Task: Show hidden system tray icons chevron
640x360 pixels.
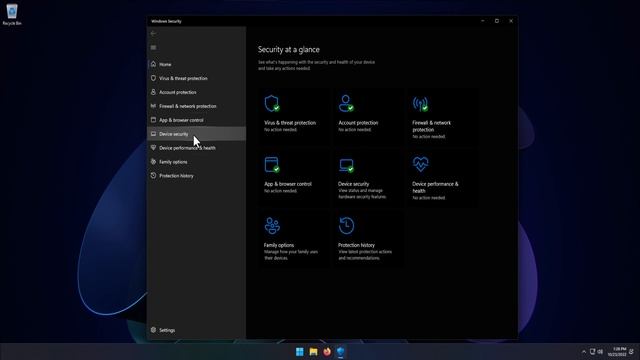Action: tap(584, 352)
